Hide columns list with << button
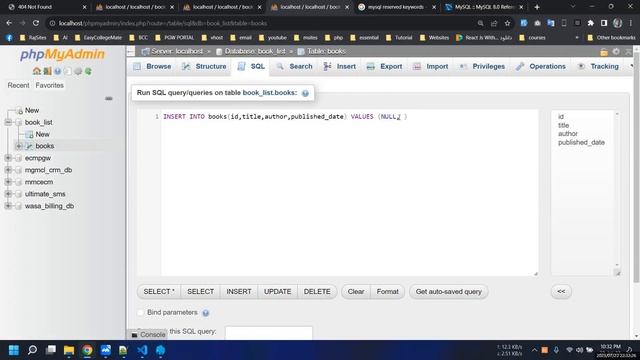The width and height of the screenshot is (640, 360). (561, 291)
